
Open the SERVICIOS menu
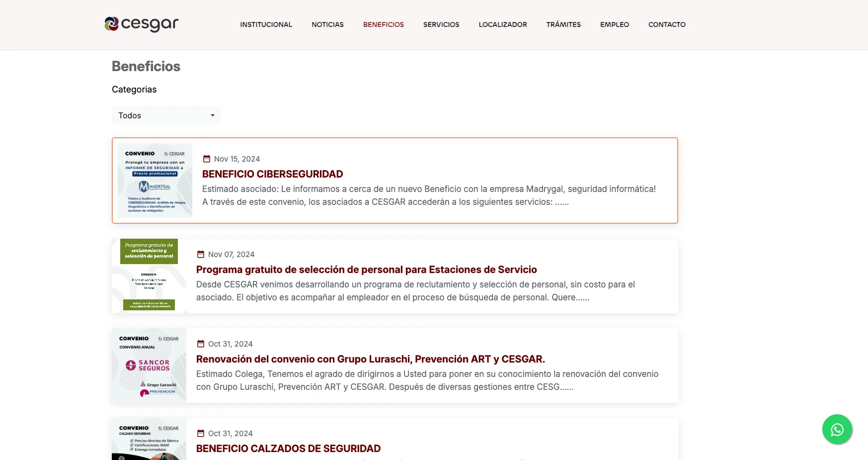pyautogui.click(x=441, y=24)
